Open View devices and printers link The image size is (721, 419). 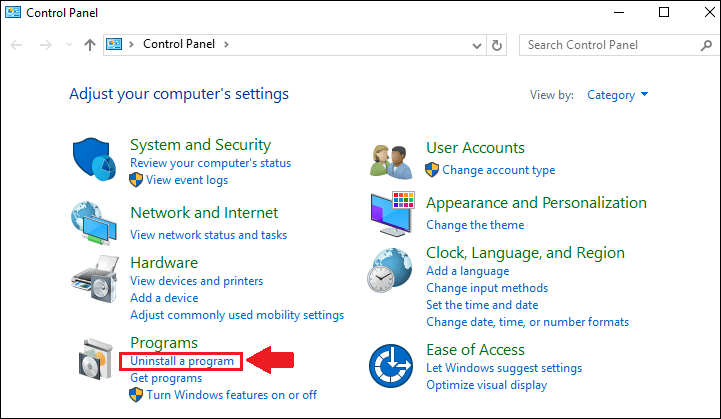[x=196, y=281]
